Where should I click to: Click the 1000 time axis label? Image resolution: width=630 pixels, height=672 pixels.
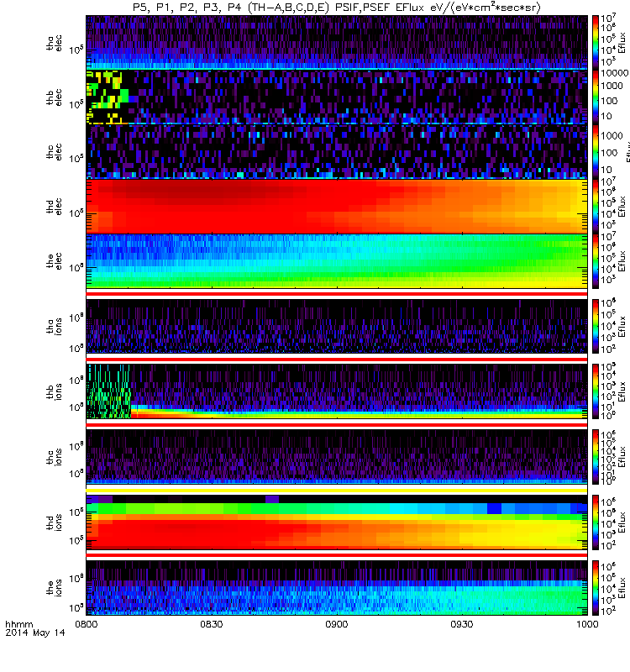[587, 624]
